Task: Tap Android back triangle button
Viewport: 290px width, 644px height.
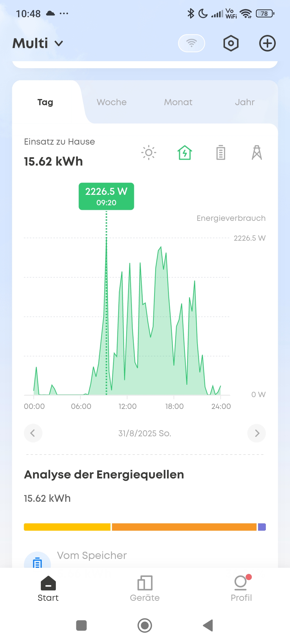Action: (208, 625)
